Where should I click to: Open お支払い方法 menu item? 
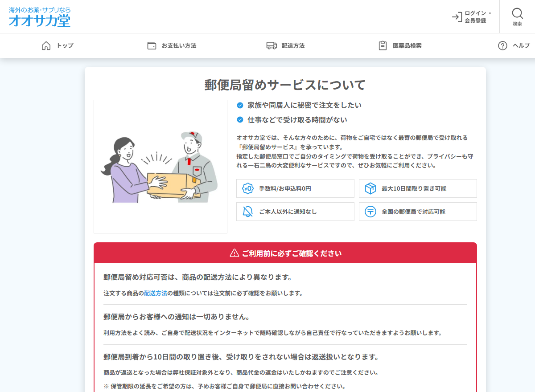coord(179,45)
